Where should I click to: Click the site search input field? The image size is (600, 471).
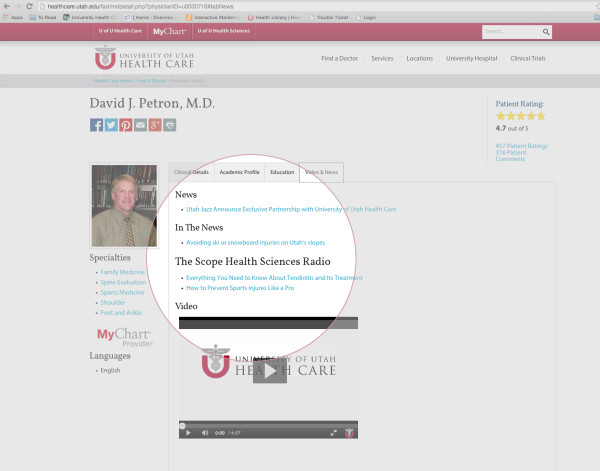[511, 32]
